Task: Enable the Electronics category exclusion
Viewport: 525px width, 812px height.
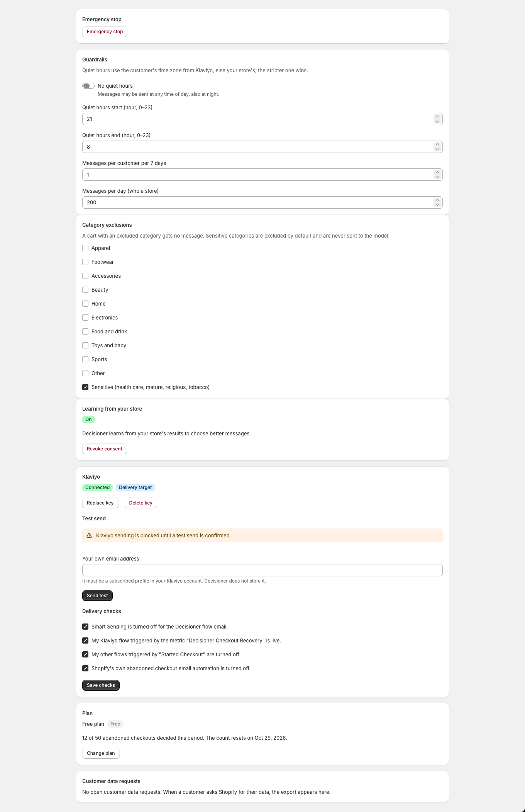Action: tap(85, 318)
